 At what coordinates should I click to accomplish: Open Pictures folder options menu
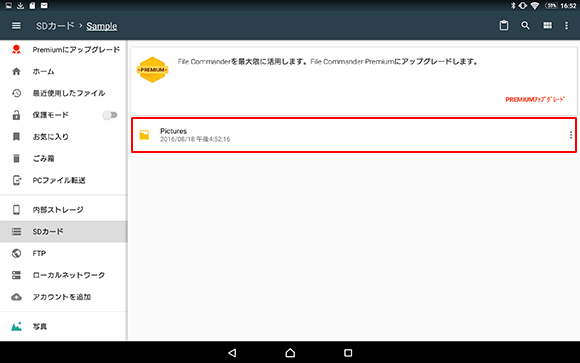[571, 135]
